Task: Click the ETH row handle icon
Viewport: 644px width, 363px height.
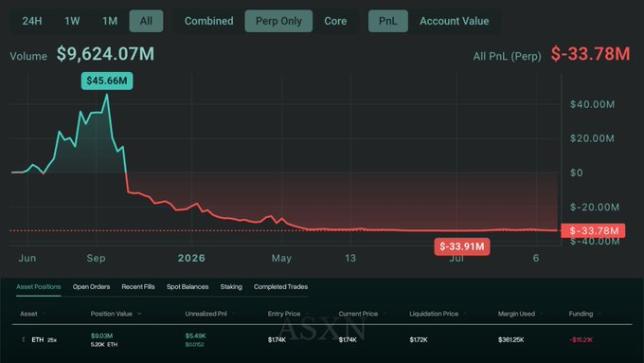Action: (24, 339)
